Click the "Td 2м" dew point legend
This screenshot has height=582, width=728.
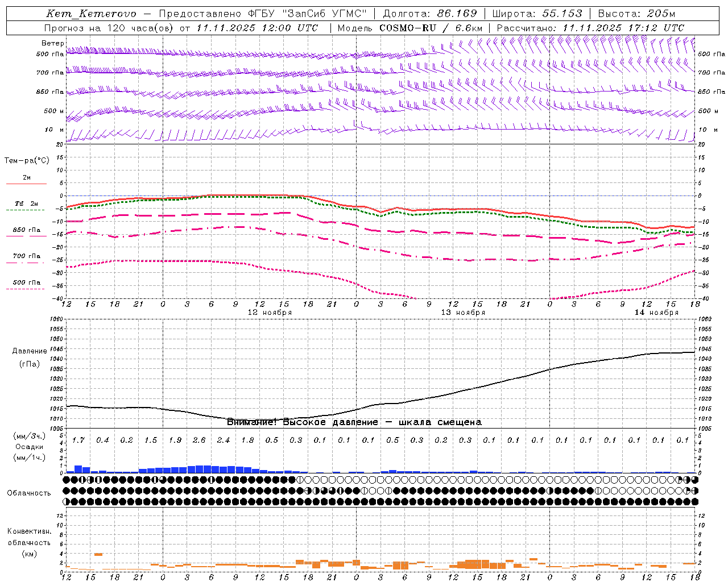click(26, 203)
